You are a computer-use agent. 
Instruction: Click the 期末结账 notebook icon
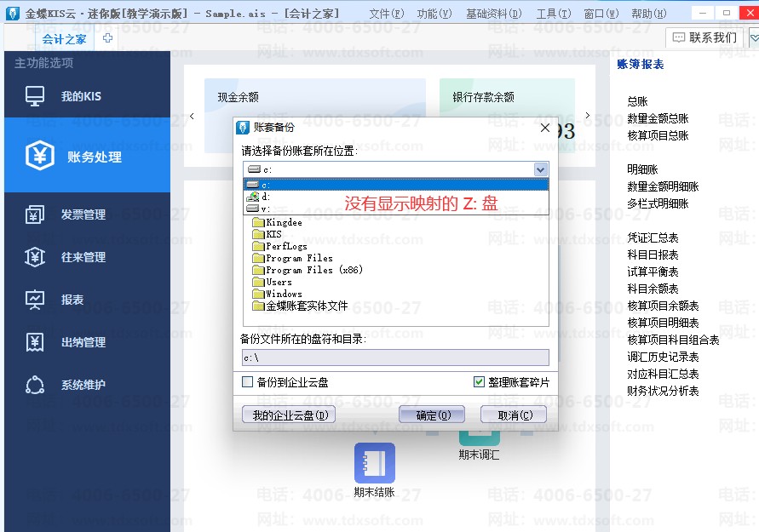(x=375, y=463)
